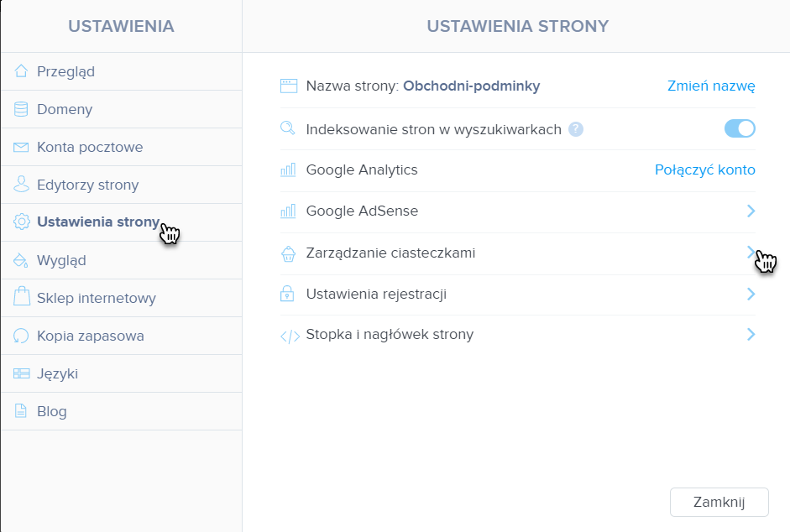Toggle search engine indexing switch off

pyautogui.click(x=740, y=128)
